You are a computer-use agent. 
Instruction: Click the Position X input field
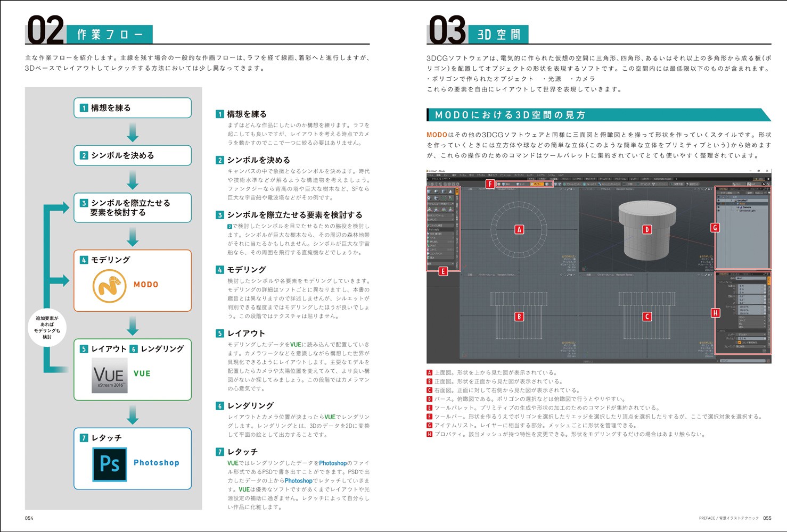point(751,286)
